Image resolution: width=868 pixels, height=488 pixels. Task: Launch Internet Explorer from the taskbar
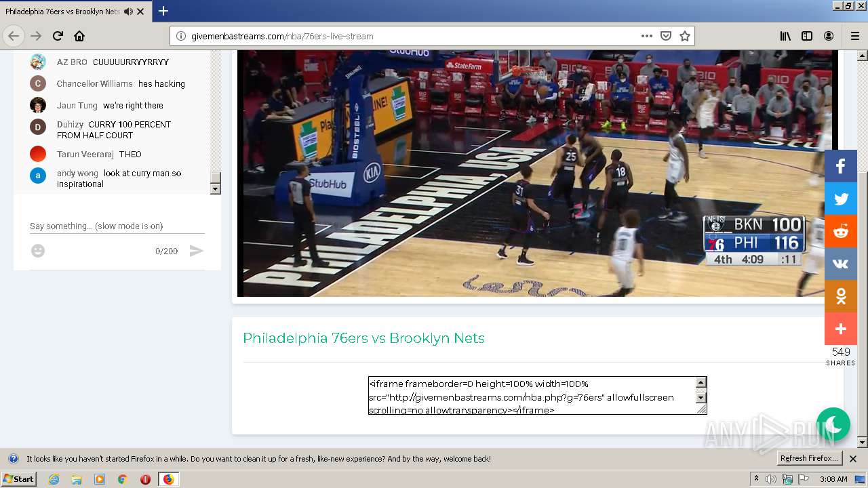point(54,479)
